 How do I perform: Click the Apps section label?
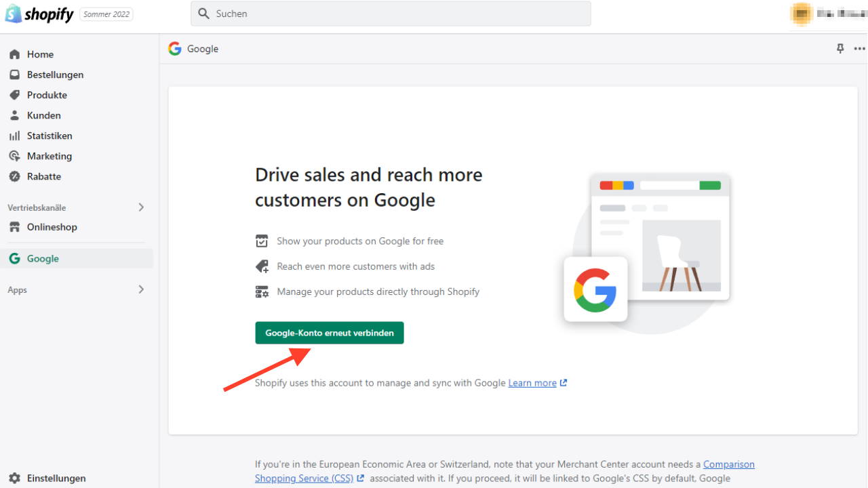pos(18,290)
